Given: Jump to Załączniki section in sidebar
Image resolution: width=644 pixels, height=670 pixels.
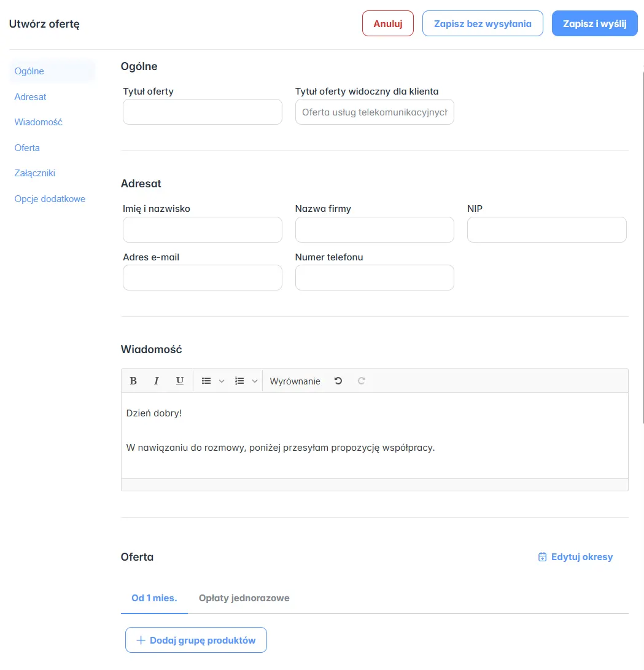Looking at the screenshot, I should (x=35, y=173).
